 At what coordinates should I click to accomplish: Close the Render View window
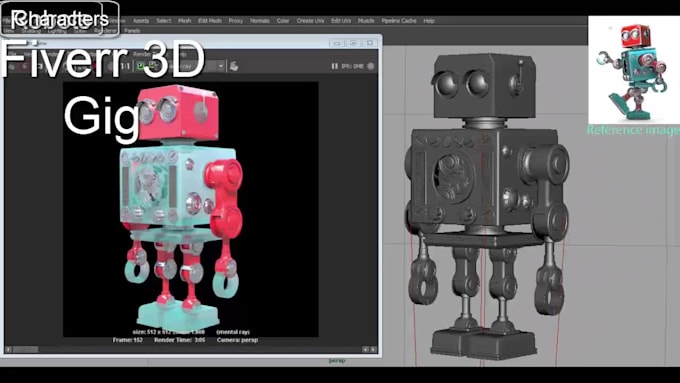coord(369,43)
